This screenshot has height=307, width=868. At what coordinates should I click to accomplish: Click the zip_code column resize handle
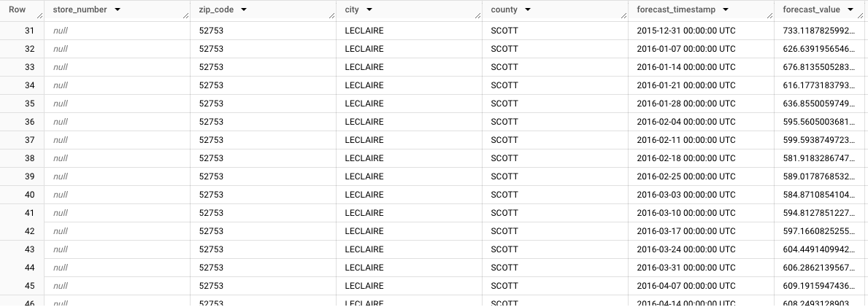coord(333,16)
